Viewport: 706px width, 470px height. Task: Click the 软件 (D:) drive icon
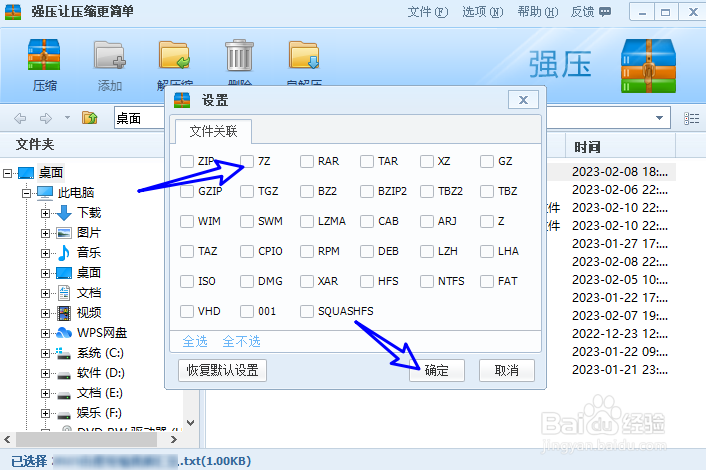[64, 375]
